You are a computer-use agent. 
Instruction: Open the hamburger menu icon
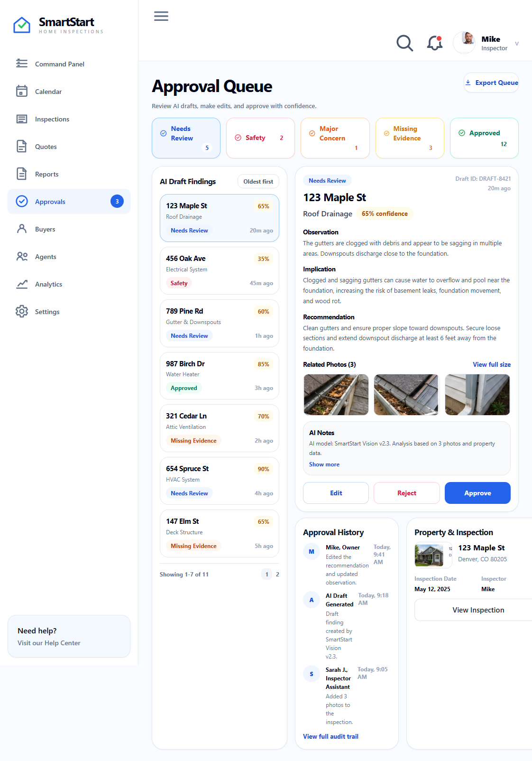pos(161,16)
